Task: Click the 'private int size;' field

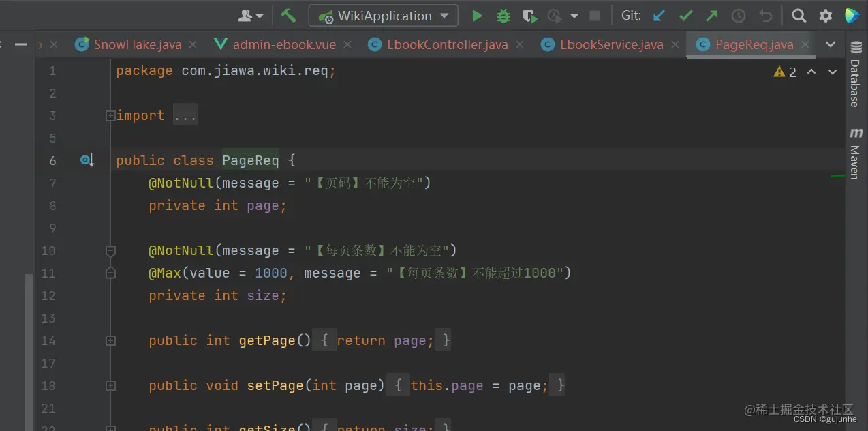Action: tap(218, 295)
